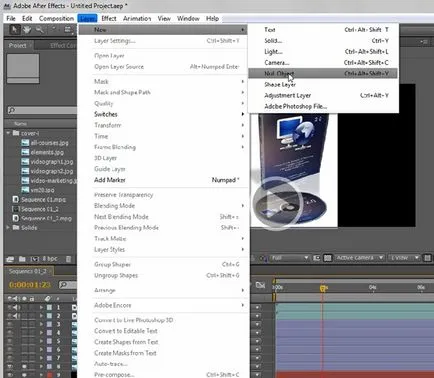
Task: Toggle video eye for layer 8
Action: (x=10, y=367)
